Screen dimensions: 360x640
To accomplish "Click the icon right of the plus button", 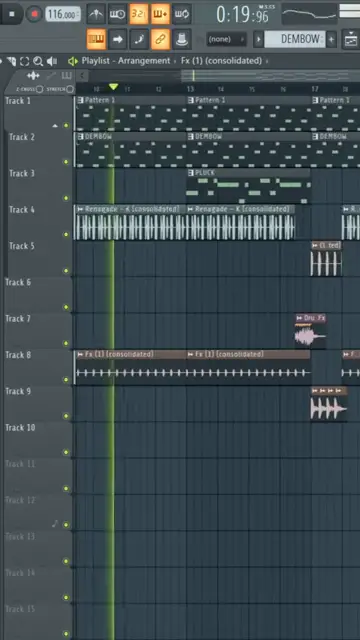I will click(x=351, y=40).
